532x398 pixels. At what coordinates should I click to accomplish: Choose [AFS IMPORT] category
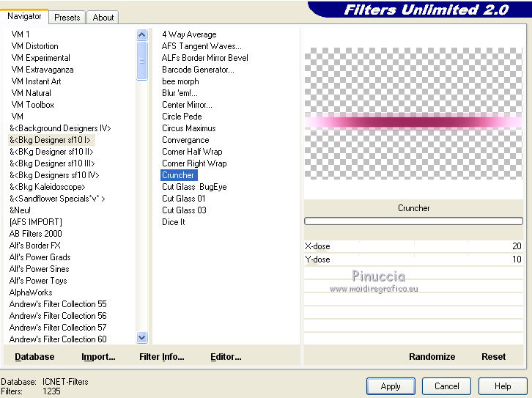point(36,222)
